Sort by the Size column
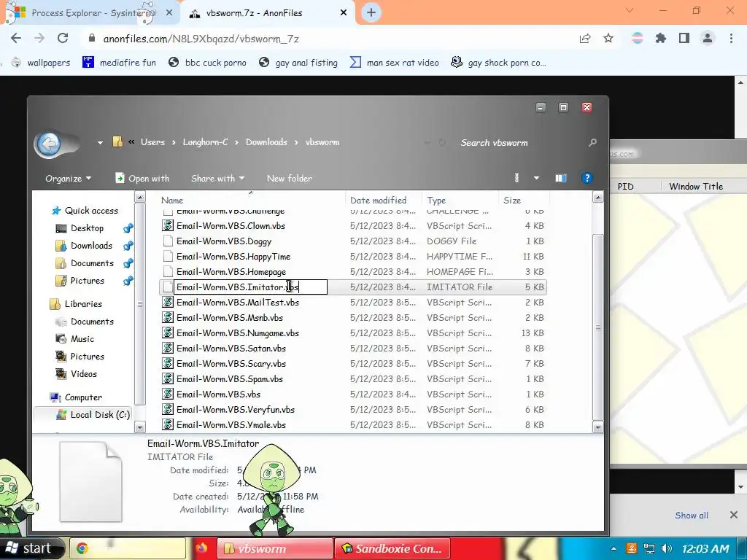 (524, 200)
